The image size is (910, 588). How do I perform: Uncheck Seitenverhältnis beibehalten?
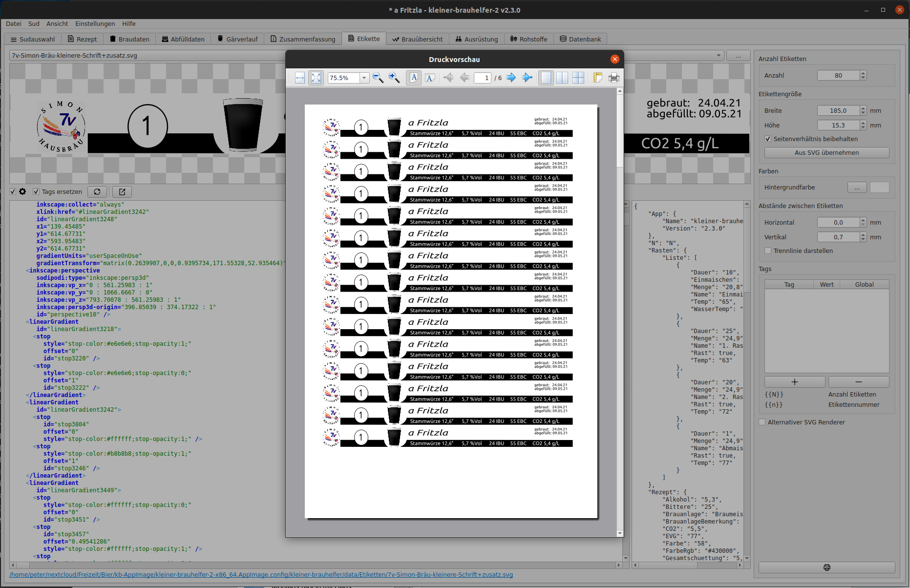point(768,139)
